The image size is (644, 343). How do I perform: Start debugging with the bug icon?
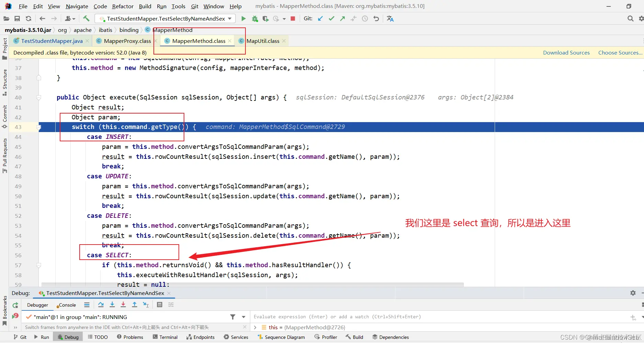click(x=255, y=19)
